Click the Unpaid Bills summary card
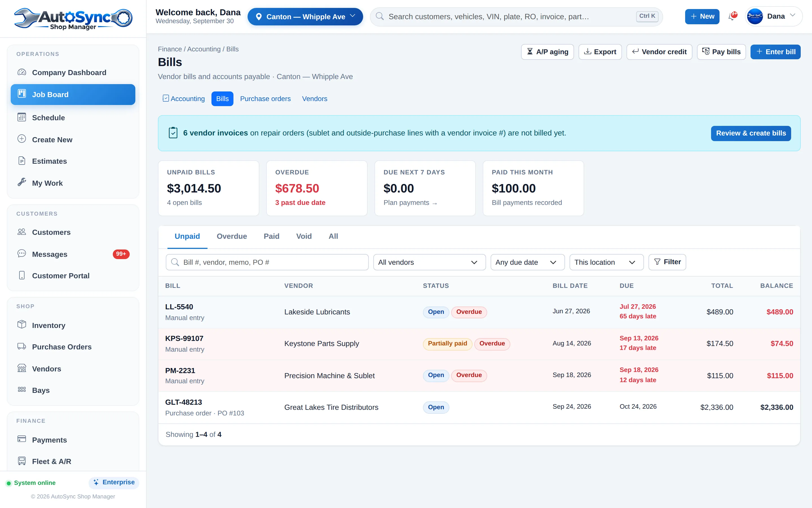The width and height of the screenshot is (812, 508). point(208,188)
